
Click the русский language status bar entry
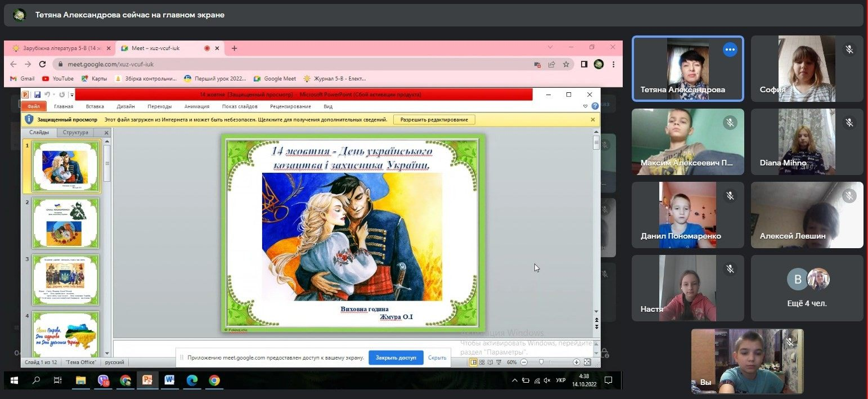pyautogui.click(x=114, y=362)
